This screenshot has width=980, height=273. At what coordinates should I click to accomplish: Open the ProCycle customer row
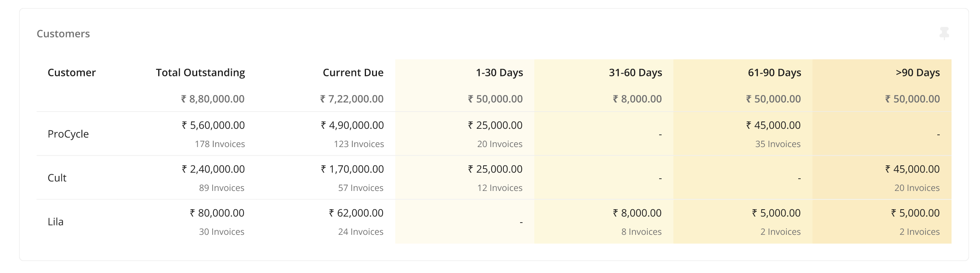click(68, 134)
